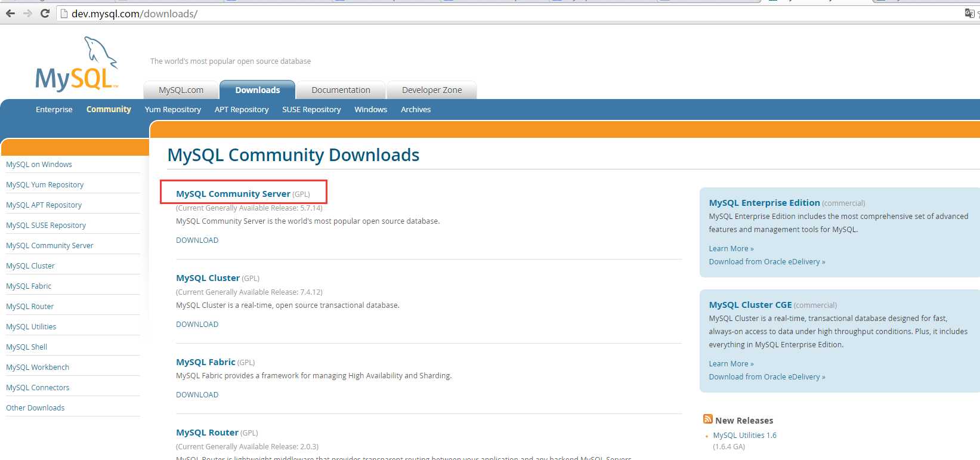Click the text "Current Generally Available Release: 2.0.3"
The image size is (980, 460).
coord(248,446)
